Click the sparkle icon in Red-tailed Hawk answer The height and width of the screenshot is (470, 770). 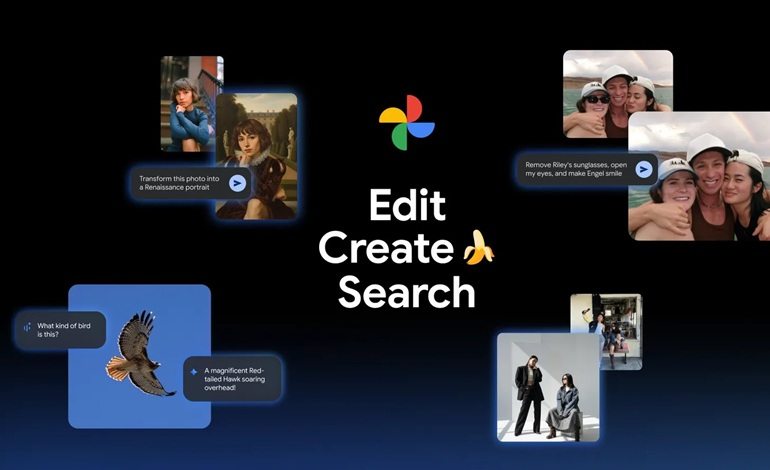coord(194,371)
